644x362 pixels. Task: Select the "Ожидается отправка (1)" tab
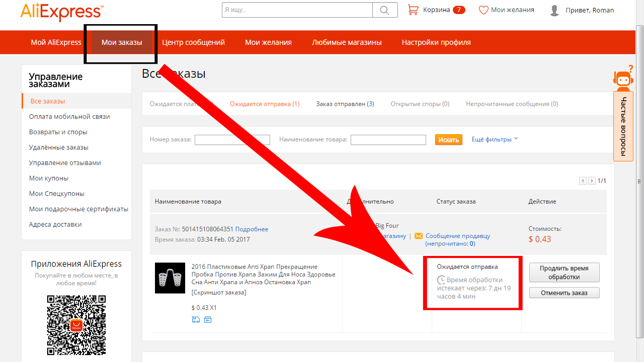[x=265, y=104]
